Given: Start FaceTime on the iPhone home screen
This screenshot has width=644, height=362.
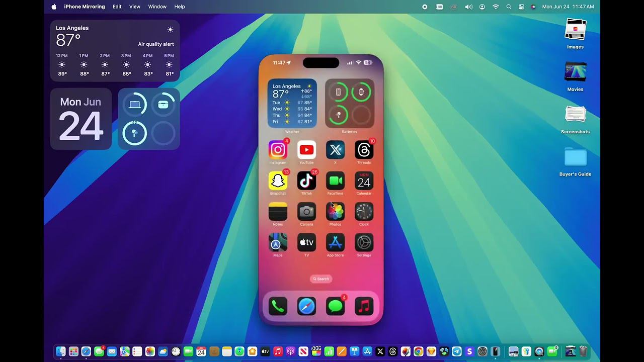Looking at the screenshot, I should tap(335, 181).
